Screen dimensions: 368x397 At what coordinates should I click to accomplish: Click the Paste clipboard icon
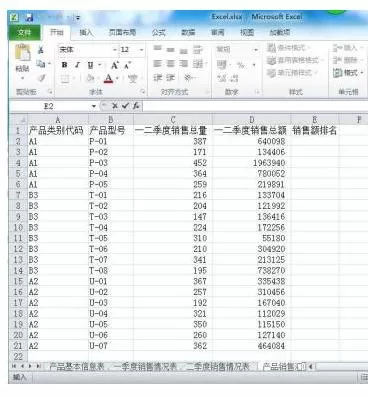point(23,53)
